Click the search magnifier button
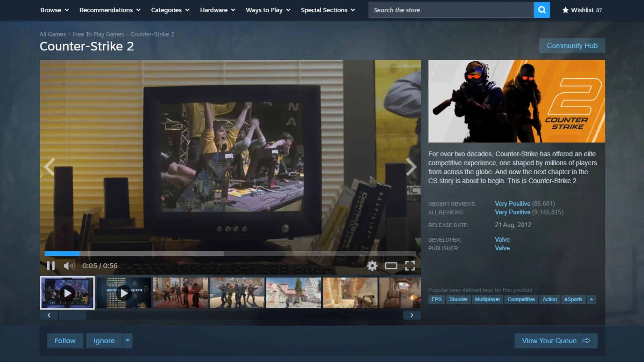644x362 pixels. coord(542,10)
